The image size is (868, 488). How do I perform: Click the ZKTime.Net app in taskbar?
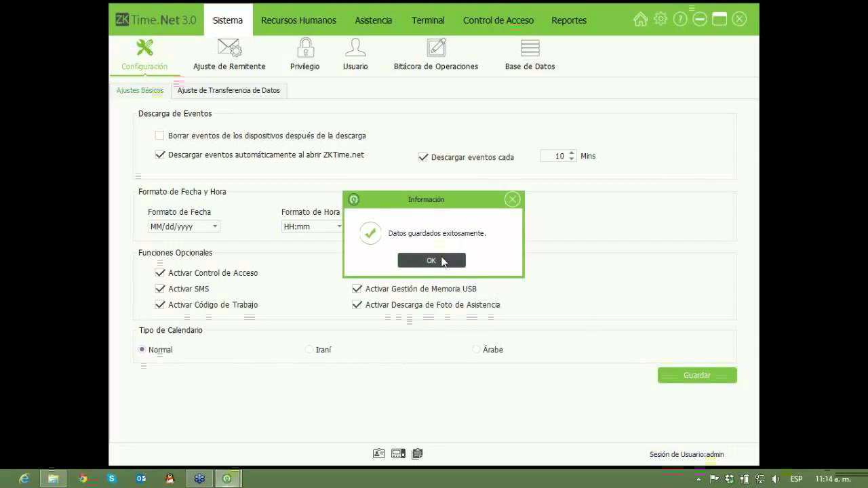click(x=227, y=479)
